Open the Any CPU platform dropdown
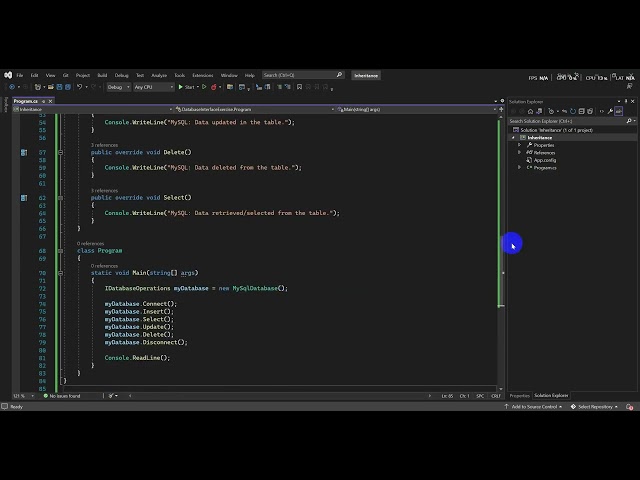Screen dimensions: 640x480 [x=154, y=87]
